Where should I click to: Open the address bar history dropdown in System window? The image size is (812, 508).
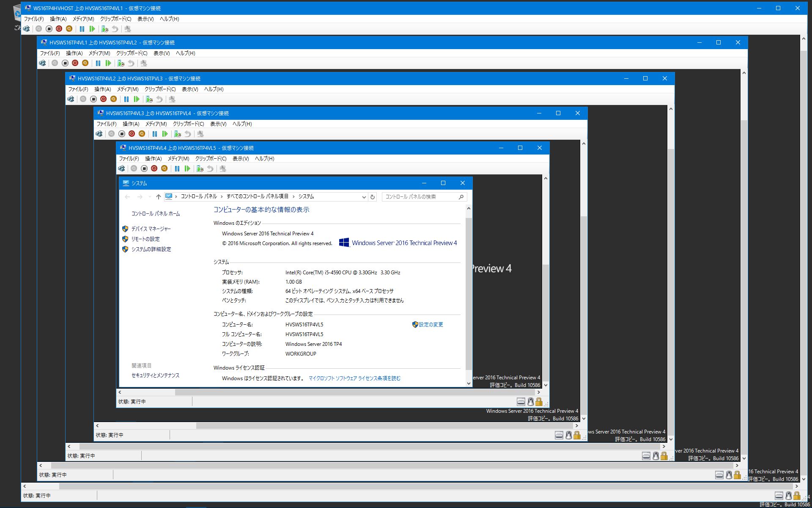(364, 197)
